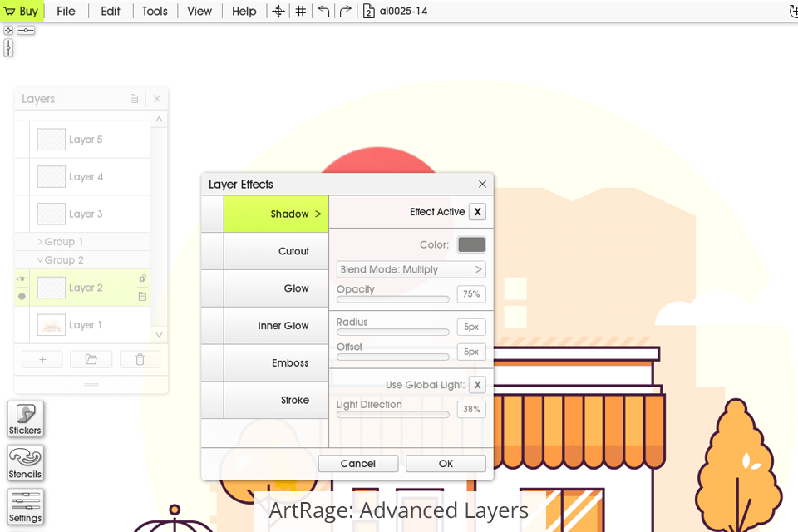Select the Glow effect tab
The image size is (798, 532).
click(276, 288)
